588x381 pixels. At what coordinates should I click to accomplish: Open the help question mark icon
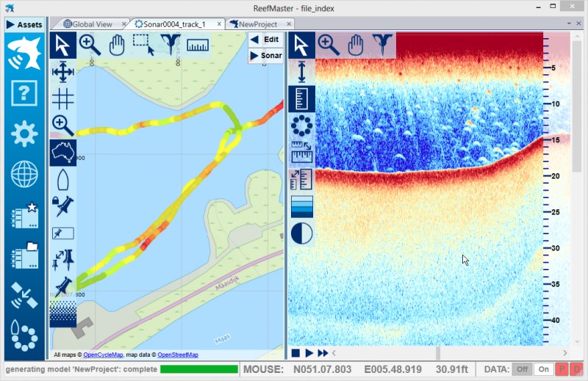click(24, 93)
